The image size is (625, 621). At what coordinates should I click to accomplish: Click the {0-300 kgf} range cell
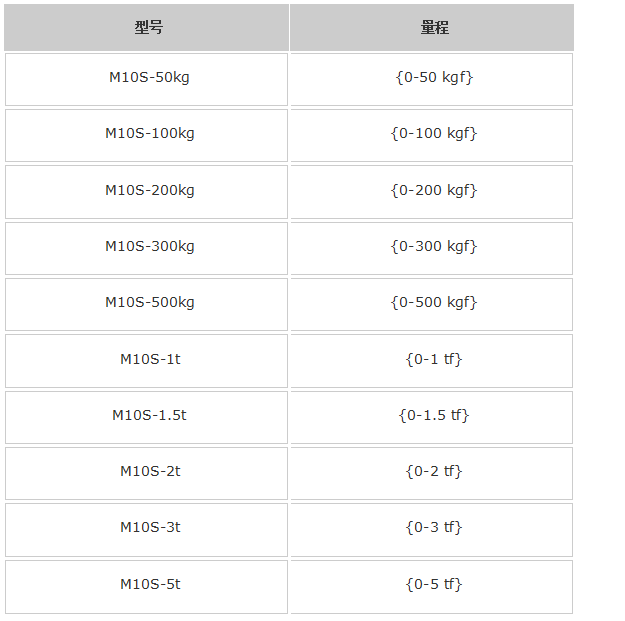(434, 246)
